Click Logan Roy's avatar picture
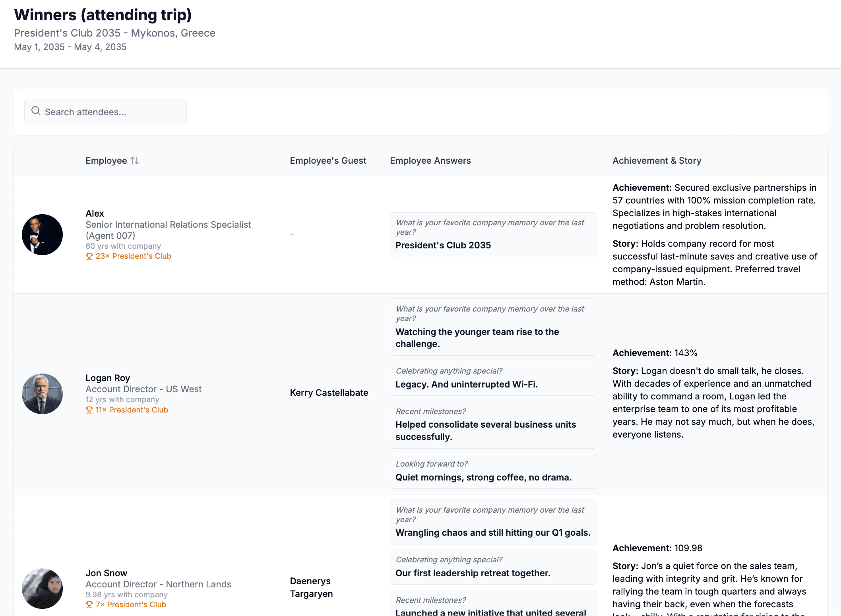Image resolution: width=841 pixels, height=616 pixels. pyautogui.click(x=42, y=393)
